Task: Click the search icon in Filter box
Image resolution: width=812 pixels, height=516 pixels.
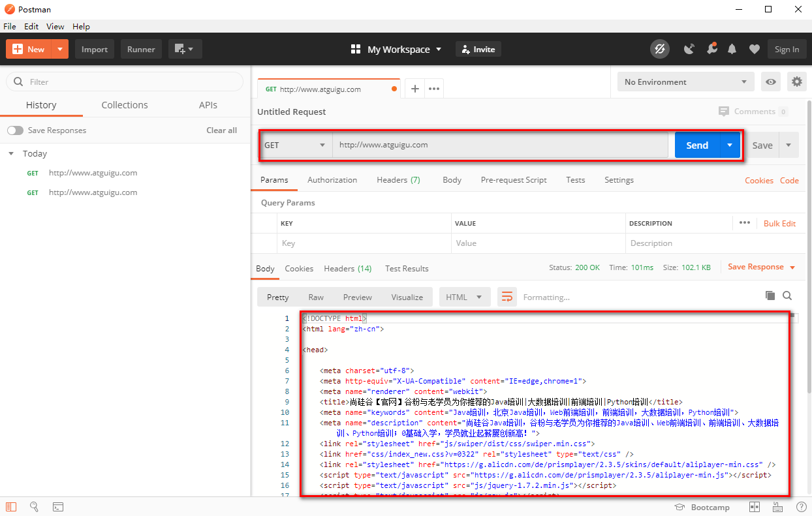Action: [x=18, y=82]
